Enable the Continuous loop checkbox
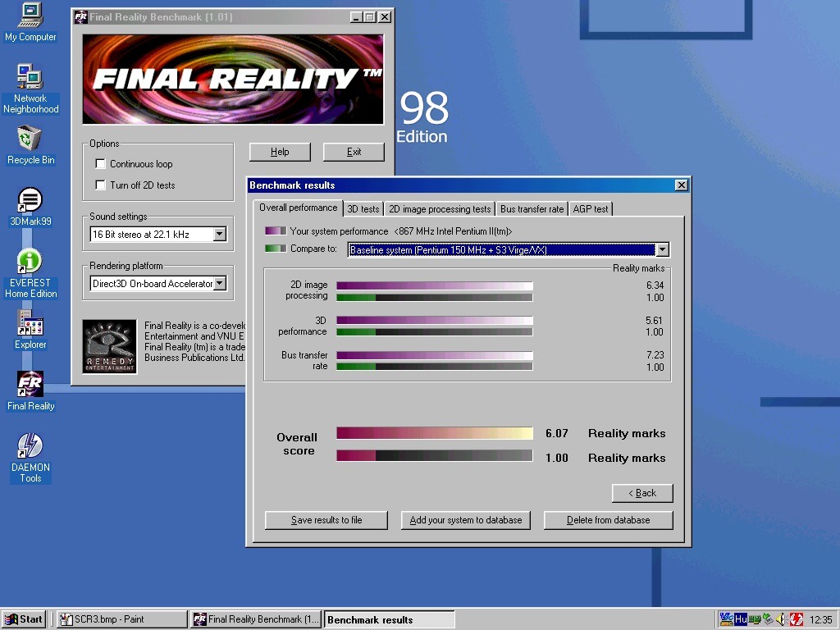The height and width of the screenshot is (630, 840). tap(100, 164)
